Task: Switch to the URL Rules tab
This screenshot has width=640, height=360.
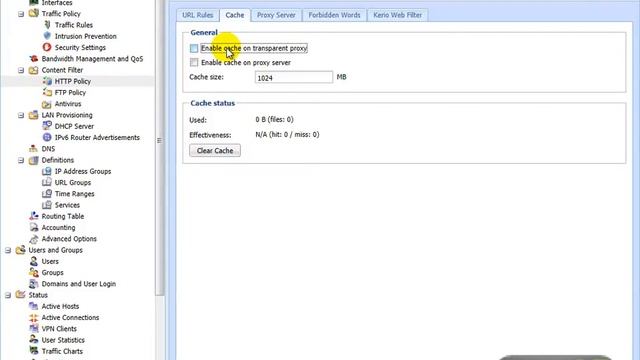Action: click(198, 15)
